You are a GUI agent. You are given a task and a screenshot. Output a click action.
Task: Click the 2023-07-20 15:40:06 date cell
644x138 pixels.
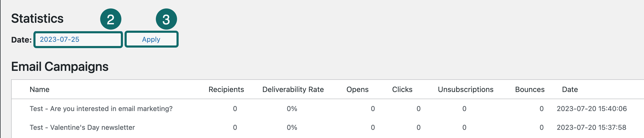click(x=592, y=109)
